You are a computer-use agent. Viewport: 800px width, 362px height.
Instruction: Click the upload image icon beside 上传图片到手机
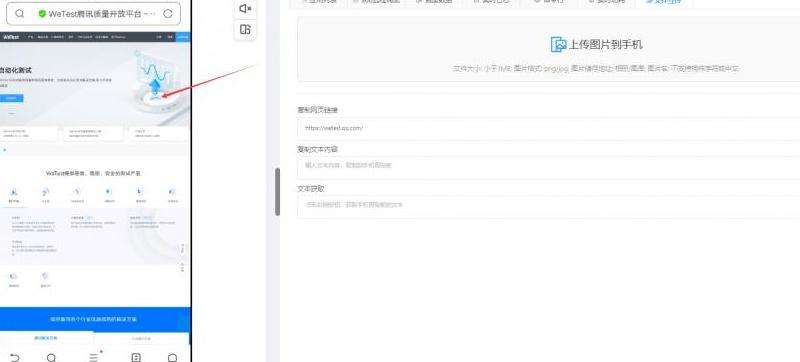pyautogui.click(x=559, y=44)
